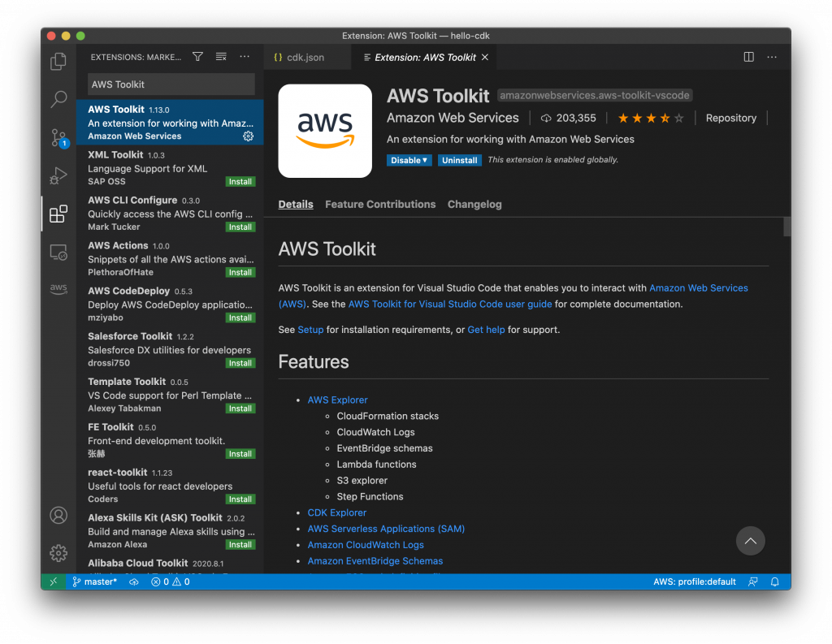Image resolution: width=832 pixels, height=644 pixels.
Task: Open the Get help link
Action: (x=486, y=330)
